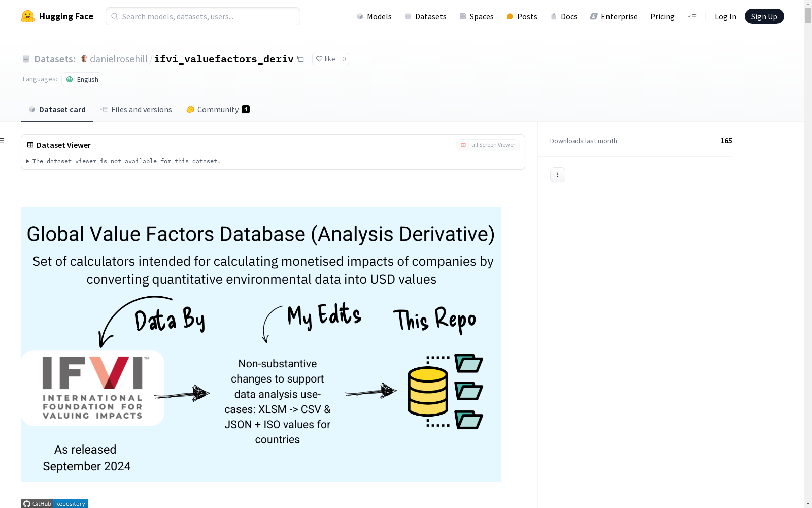Click the search magnifier icon

(115, 16)
